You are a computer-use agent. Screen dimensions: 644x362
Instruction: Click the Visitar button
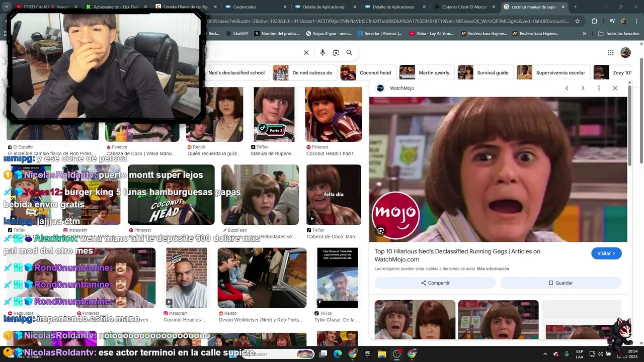click(606, 253)
